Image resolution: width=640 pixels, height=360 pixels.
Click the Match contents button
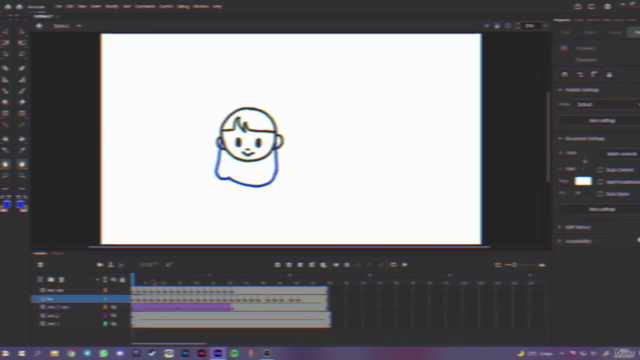tap(621, 154)
